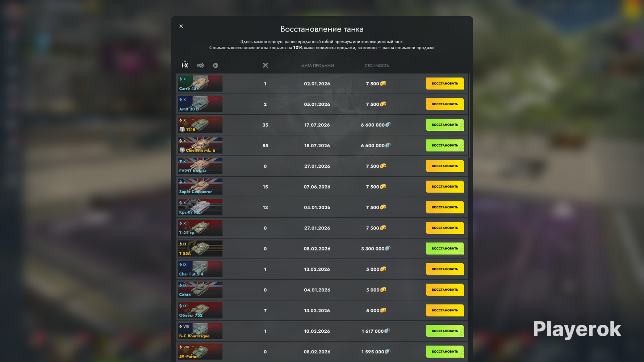Sort by Стоимость column header
The height and width of the screenshot is (362, 644).
pyautogui.click(x=376, y=66)
